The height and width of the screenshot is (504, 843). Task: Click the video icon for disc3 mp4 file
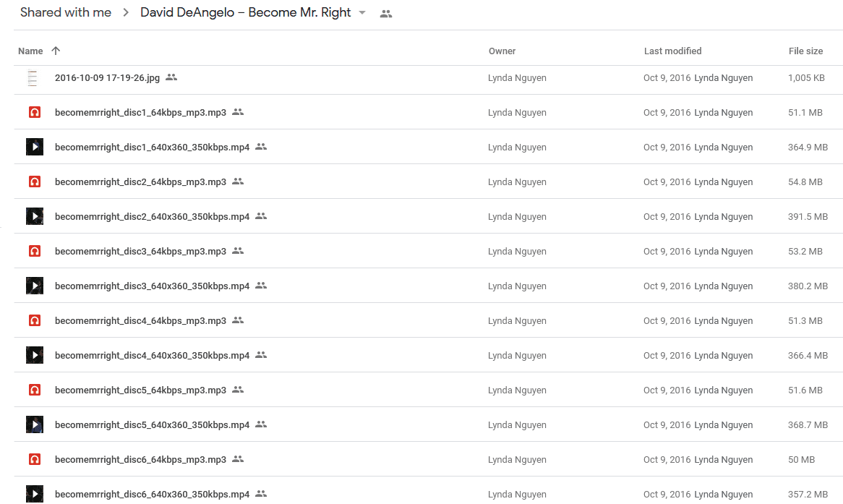tap(35, 286)
